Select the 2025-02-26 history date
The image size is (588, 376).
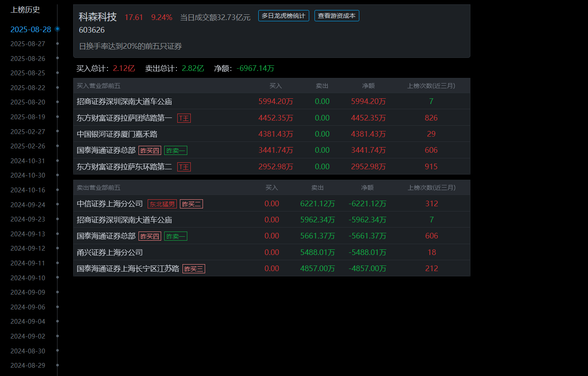[x=28, y=146]
